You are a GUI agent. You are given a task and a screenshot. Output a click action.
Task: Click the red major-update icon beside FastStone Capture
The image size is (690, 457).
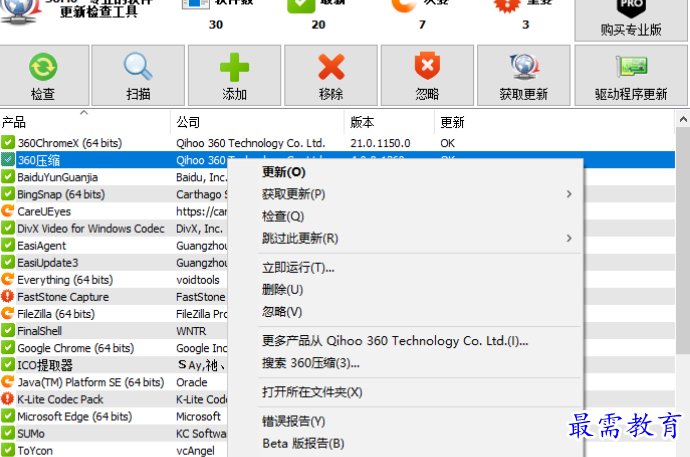7,296
